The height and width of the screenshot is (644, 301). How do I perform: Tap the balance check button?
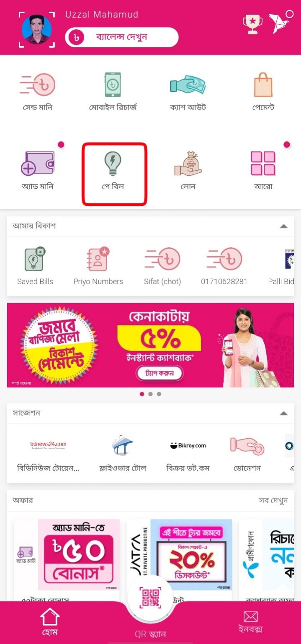[122, 37]
